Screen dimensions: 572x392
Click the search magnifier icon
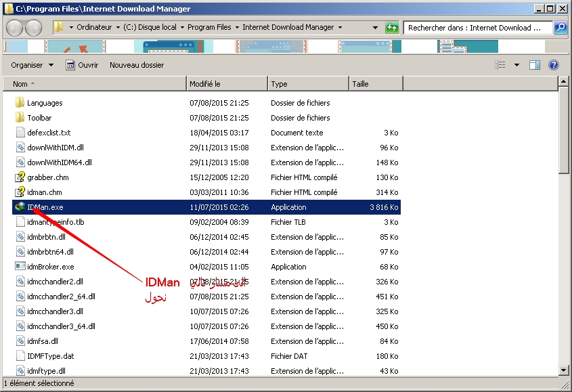click(x=560, y=27)
